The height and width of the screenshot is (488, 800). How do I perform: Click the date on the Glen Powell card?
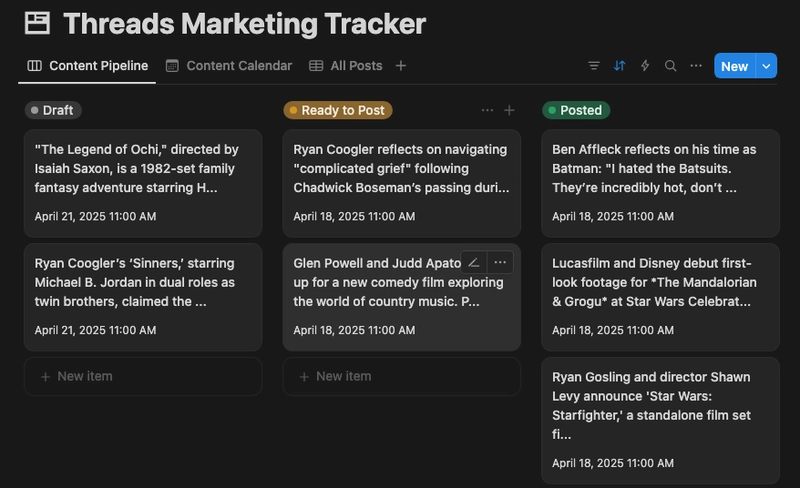[354, 330]
